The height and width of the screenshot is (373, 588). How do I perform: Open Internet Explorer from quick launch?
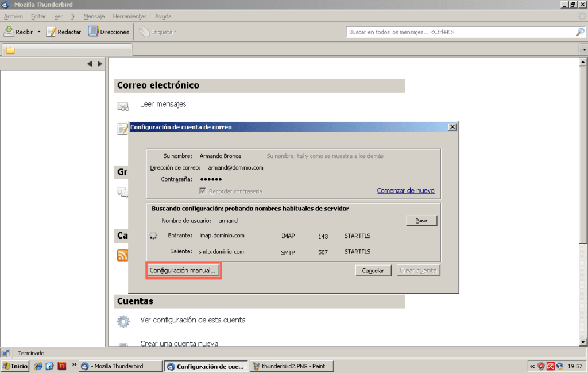coord(38,366)
